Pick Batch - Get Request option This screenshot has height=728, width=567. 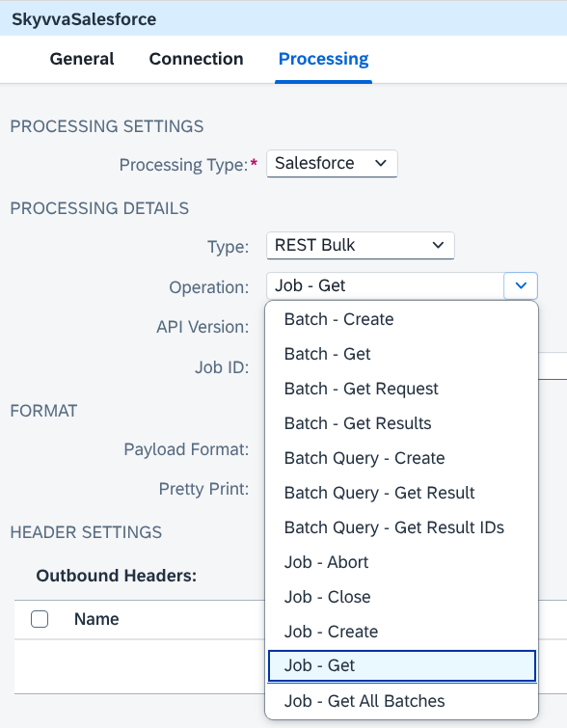tap(402, 389)
